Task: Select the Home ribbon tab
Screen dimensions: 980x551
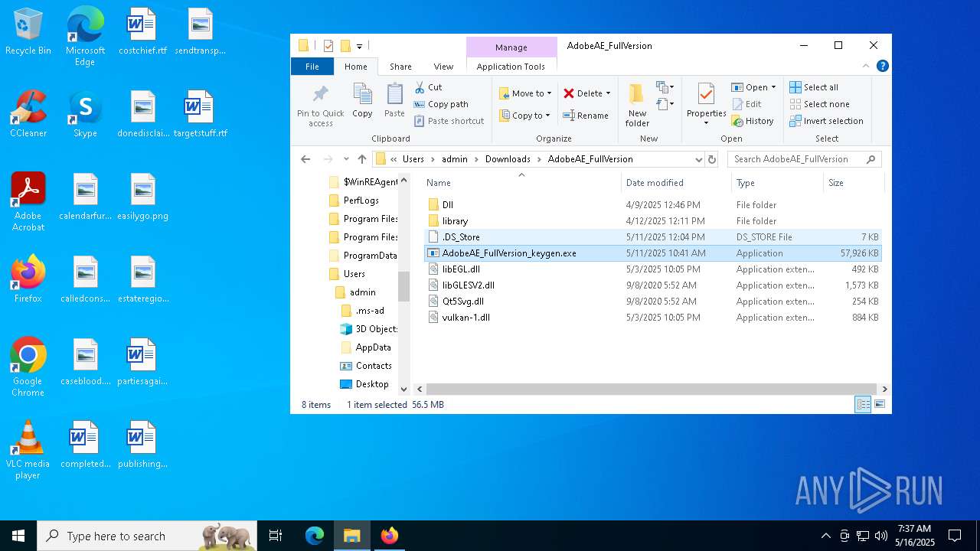Action: [356, 67]
